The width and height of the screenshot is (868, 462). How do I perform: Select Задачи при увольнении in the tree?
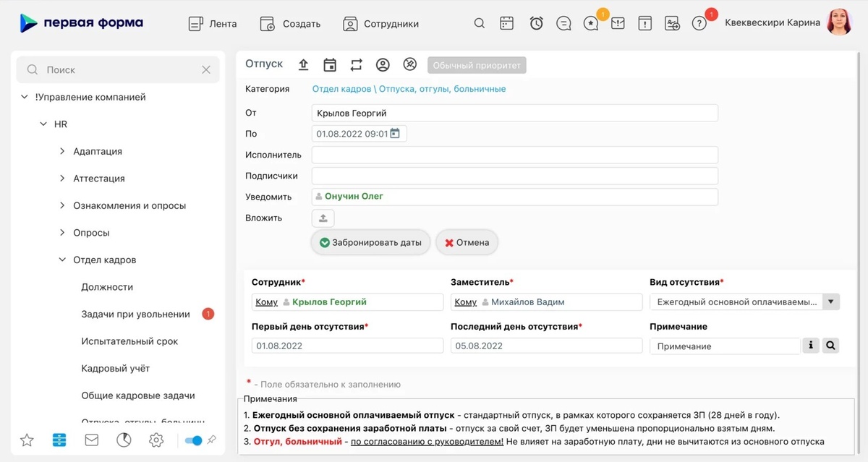[x=135, y=314]
